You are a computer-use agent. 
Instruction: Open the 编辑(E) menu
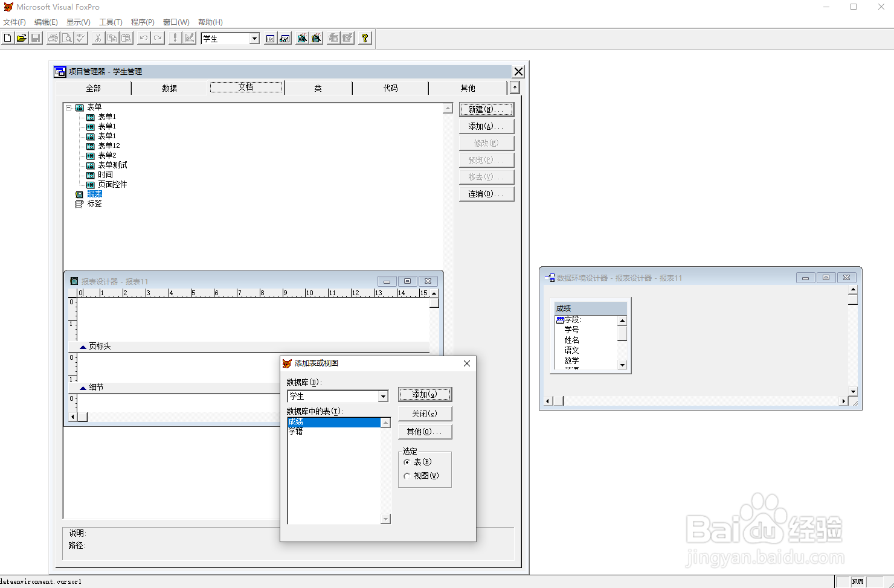tap(46, 22)
